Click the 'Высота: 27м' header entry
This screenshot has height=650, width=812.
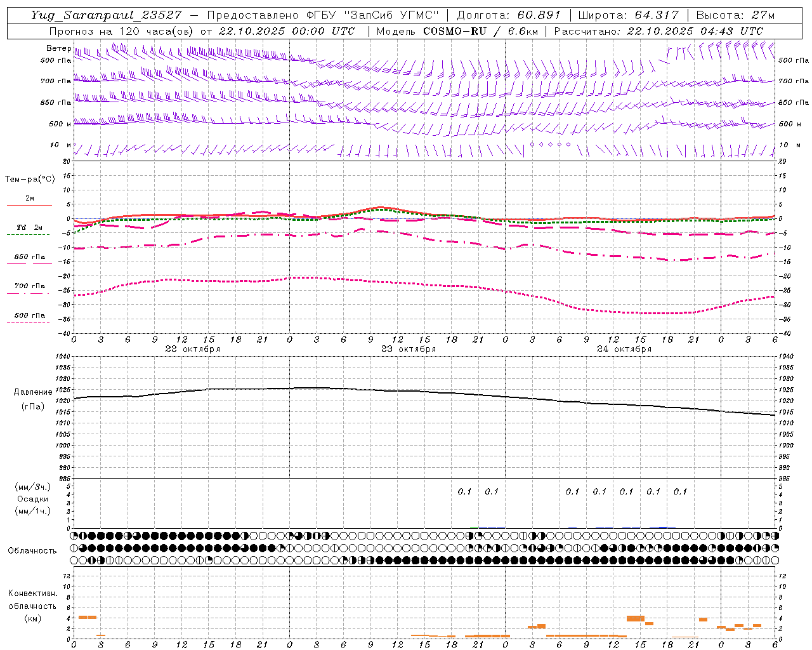pyautogui.click(x=736, y=15)
